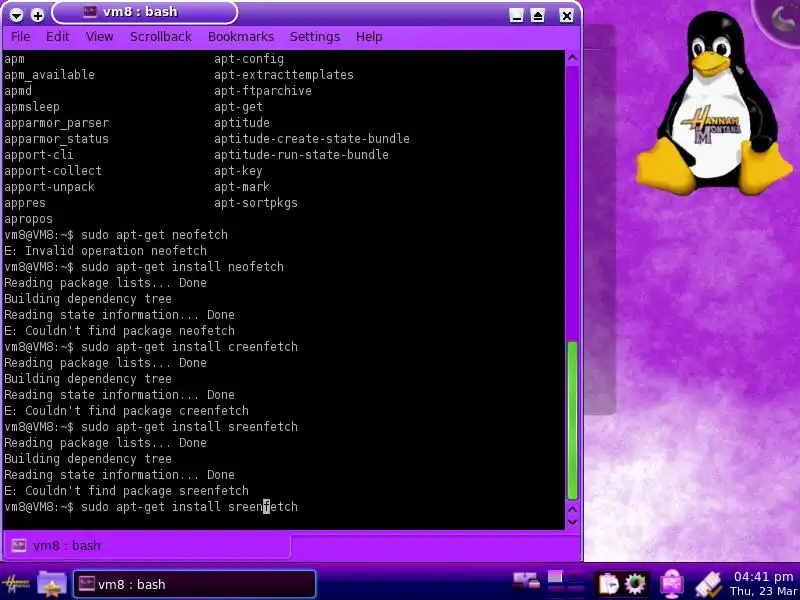The width and height of the screenshot is (800, 600).
Task: Close the Konsole window
Action: pos(566,15)
